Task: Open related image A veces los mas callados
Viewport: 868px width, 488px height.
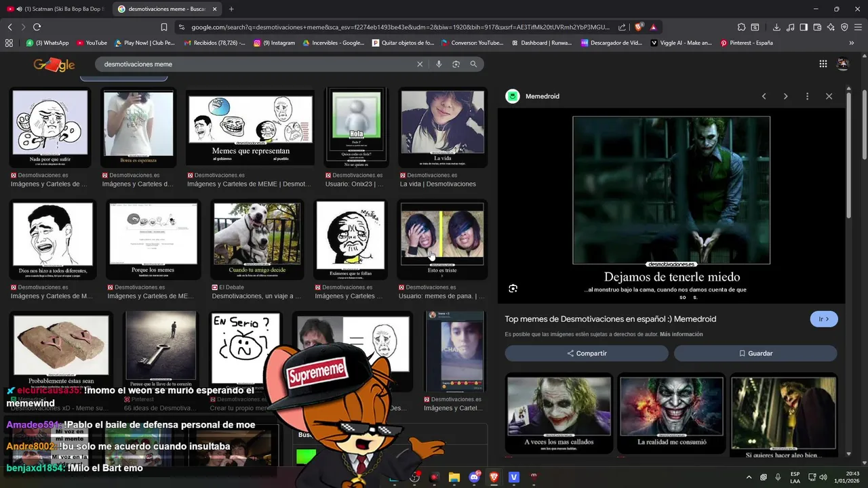Action: pos(559,413)
